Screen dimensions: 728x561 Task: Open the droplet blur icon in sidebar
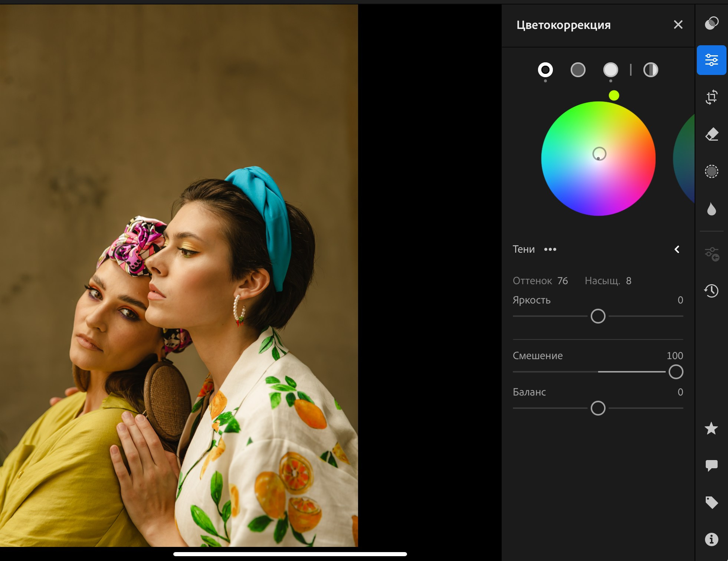click(711, 209)
